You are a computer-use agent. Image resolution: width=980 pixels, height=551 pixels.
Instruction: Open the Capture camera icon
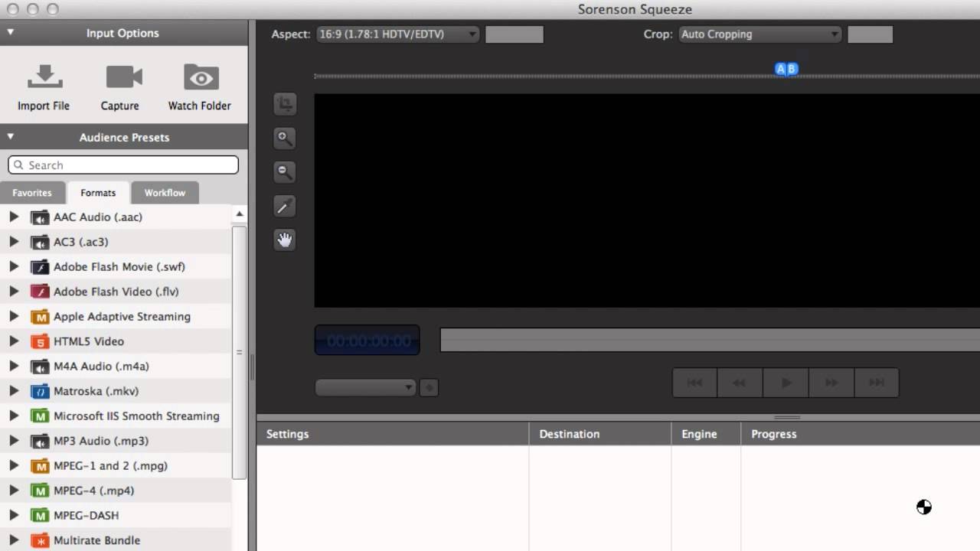coord(123,77)
